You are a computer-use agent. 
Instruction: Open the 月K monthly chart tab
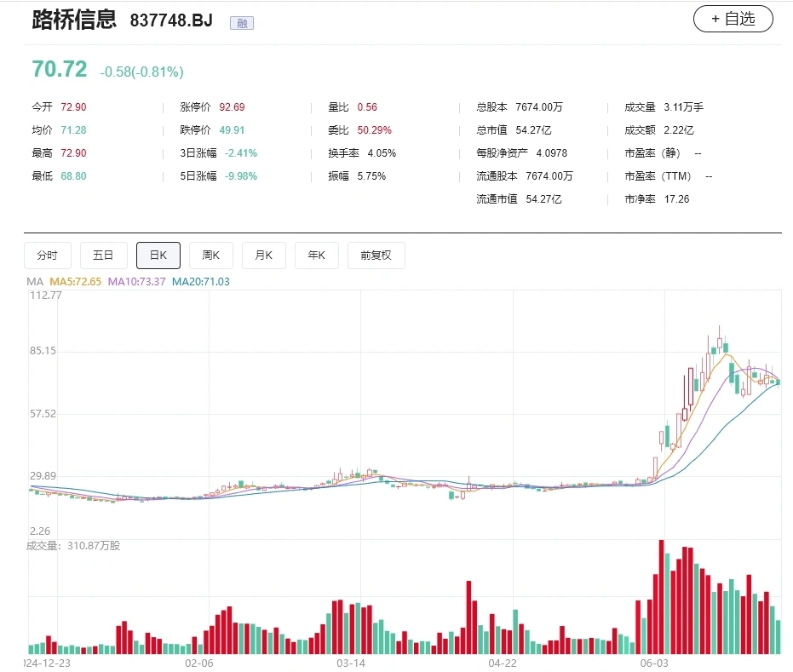tap(264, 256)
